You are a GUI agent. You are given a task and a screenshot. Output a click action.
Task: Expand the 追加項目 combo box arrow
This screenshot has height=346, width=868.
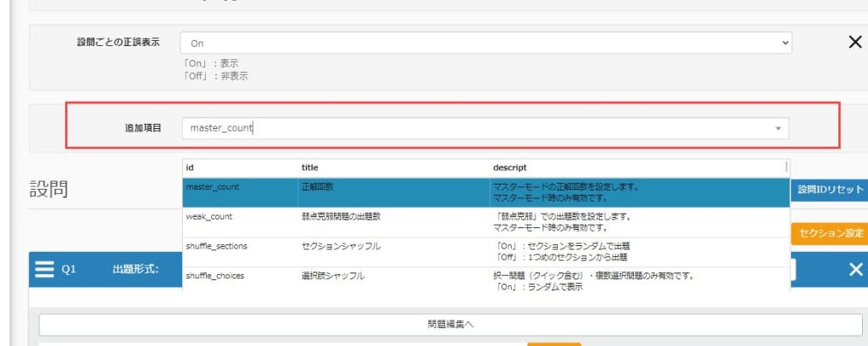click(x=778, y=129)
